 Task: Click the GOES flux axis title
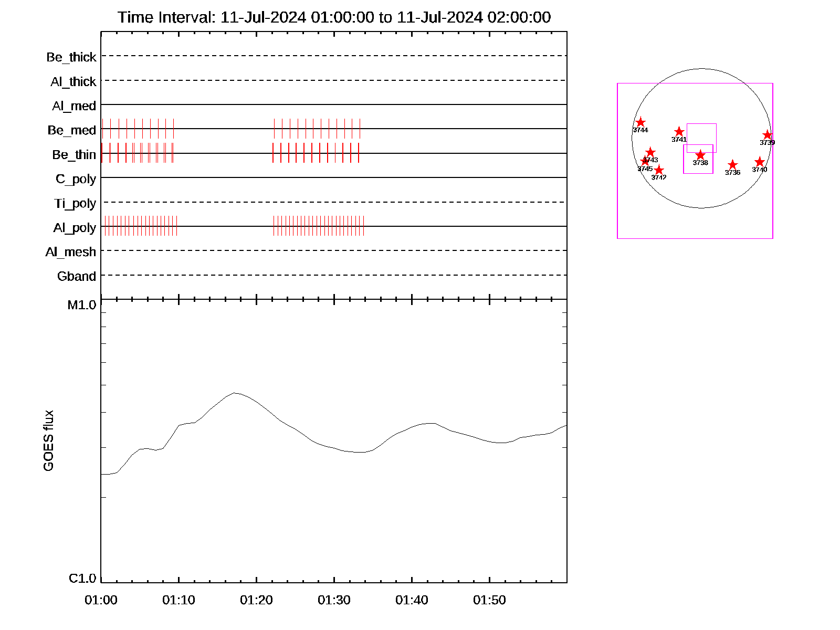click(x=48, y=440)
